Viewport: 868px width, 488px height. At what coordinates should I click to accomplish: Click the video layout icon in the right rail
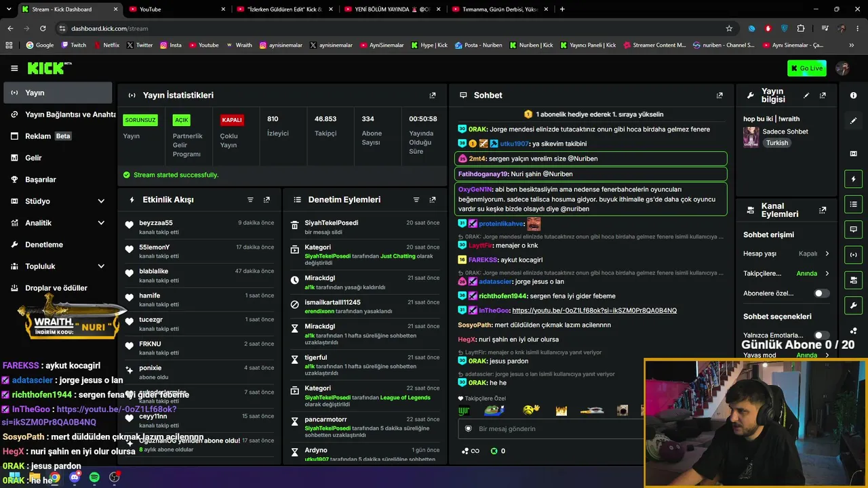tap(853, 154)
